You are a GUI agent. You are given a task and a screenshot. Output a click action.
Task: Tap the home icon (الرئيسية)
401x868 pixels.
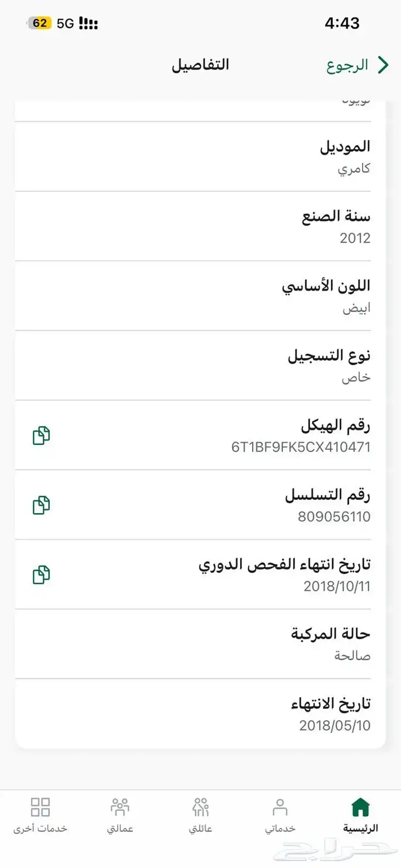(x=360, y=807)
